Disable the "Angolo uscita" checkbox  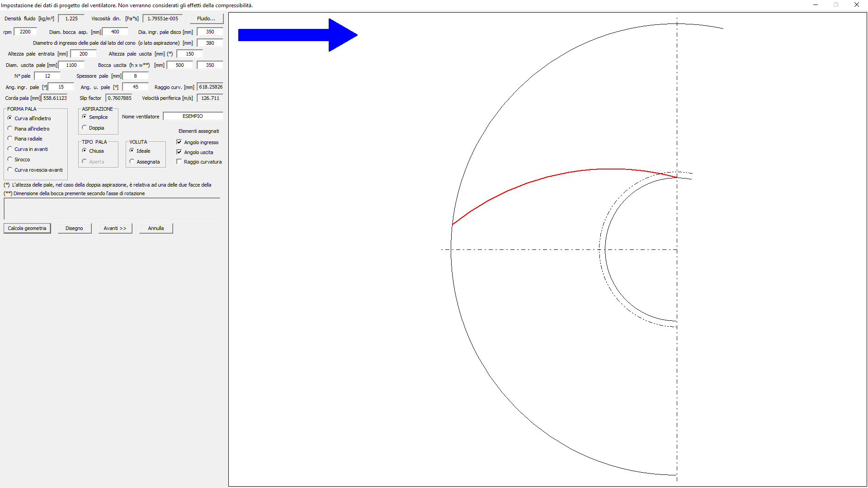179,152
